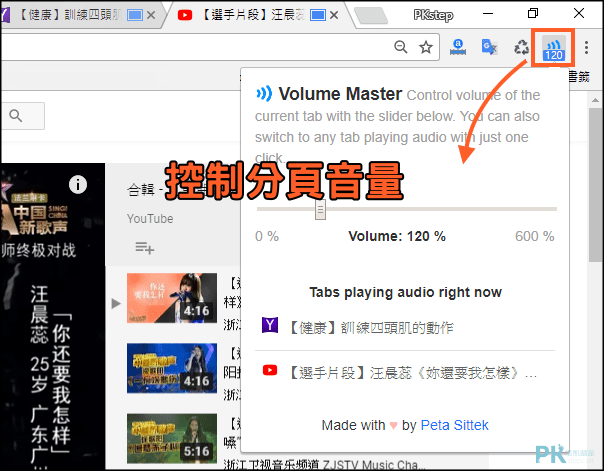Viewport: 604px width, 471px height.
Task: Click the page vertical scrollbar thumb
Action: coord(596,185)
